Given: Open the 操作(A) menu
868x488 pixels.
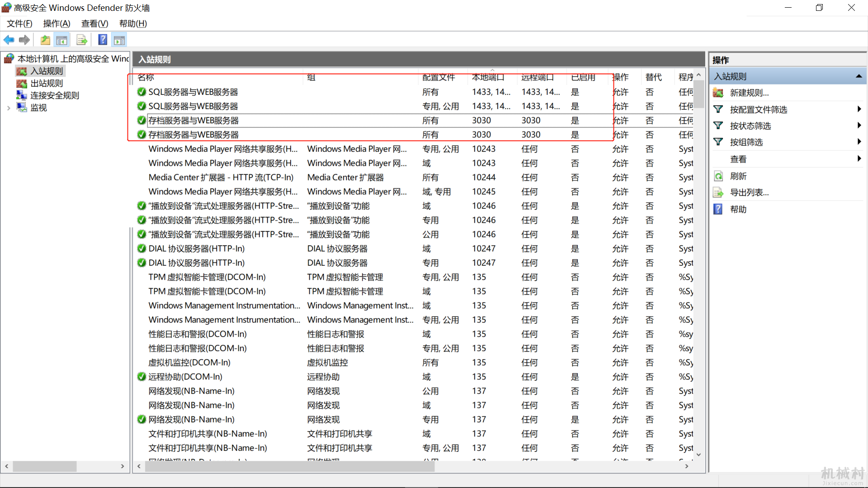Looking at the screenshot, I should click(x=57, y=24).
